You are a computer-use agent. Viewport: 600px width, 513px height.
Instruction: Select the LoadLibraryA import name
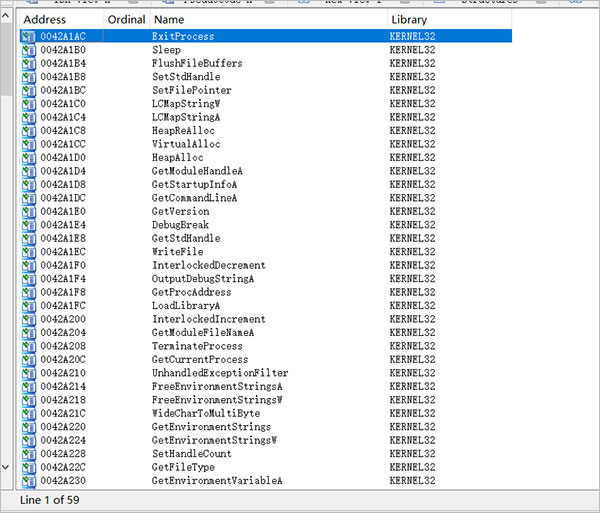pyautogui.click(x=186, y=306)
